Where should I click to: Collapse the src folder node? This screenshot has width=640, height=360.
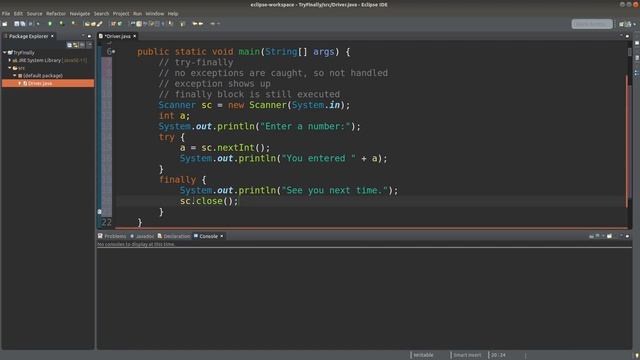10,68
